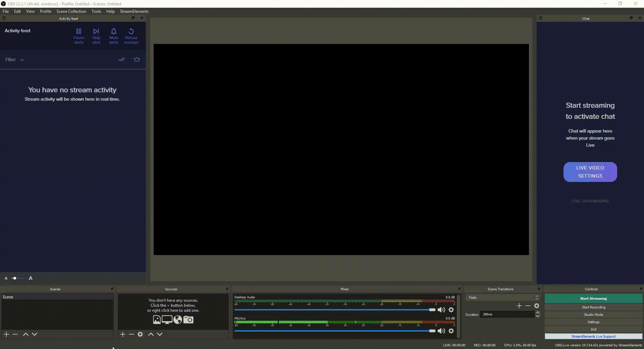
Task: Open Settings from Controls
Action: coord(593,322)
